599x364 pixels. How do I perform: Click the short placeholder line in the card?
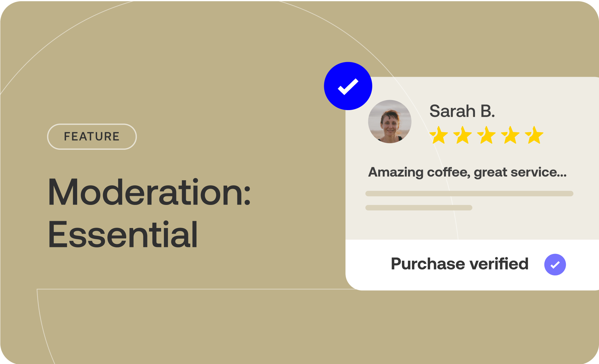coord(418,208)
